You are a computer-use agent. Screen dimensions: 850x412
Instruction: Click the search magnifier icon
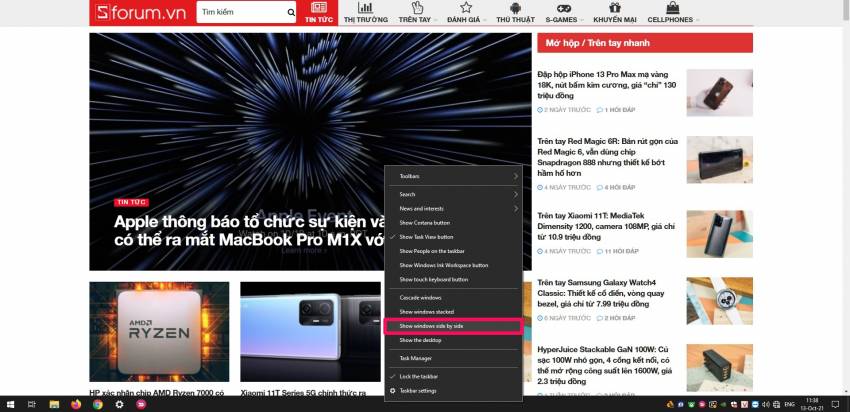click(x=291, y=12)
